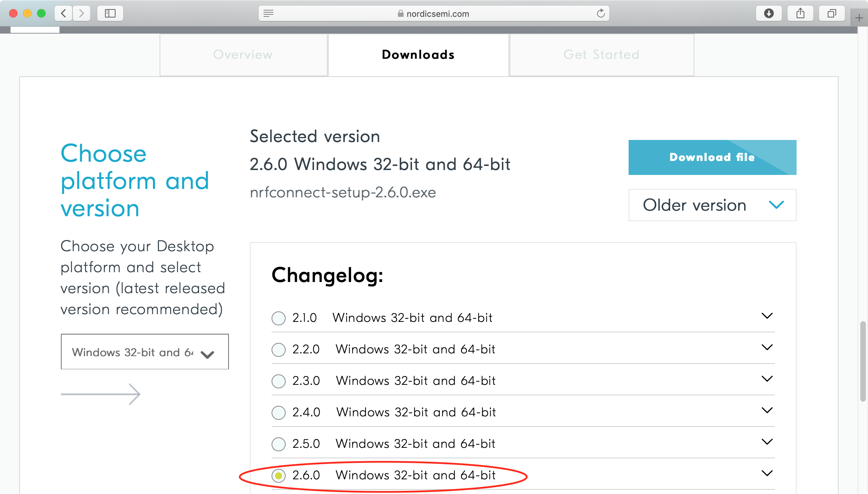Screen dimensions: 868x494
Task: Select version 2.6.0 radio button
Action: pos(279,475)
